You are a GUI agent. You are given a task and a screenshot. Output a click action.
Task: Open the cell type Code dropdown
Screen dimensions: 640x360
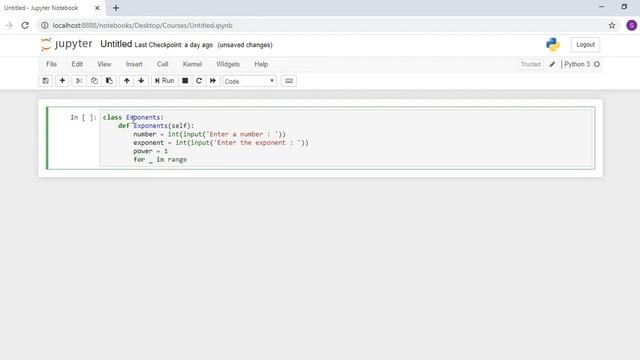(249, 81)
